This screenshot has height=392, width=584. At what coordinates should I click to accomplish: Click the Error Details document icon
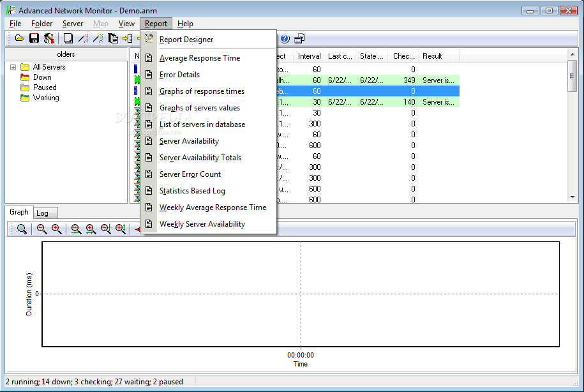pos(149,75)
